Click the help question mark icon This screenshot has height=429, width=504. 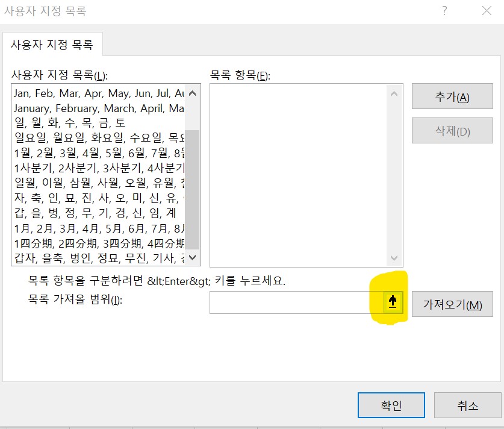point(444,11)
